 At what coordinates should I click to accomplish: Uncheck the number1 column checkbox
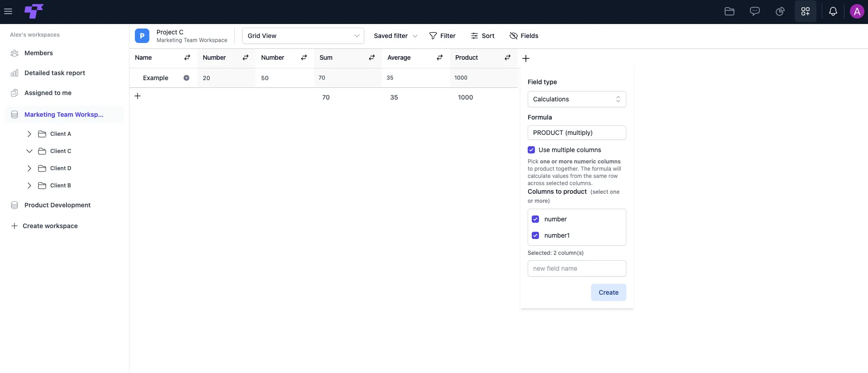click(x=535, y=235)
